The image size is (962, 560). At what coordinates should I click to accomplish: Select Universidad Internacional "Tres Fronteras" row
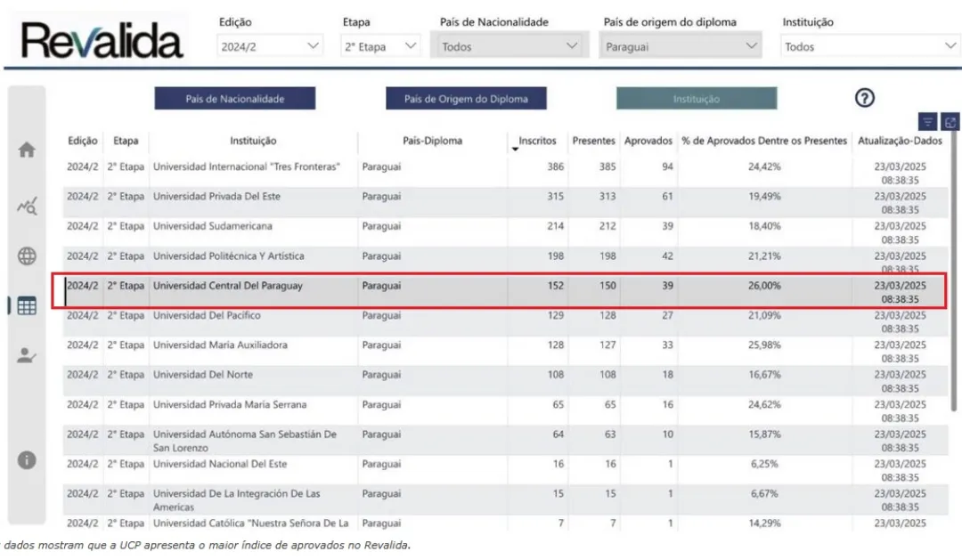(506, 173)
